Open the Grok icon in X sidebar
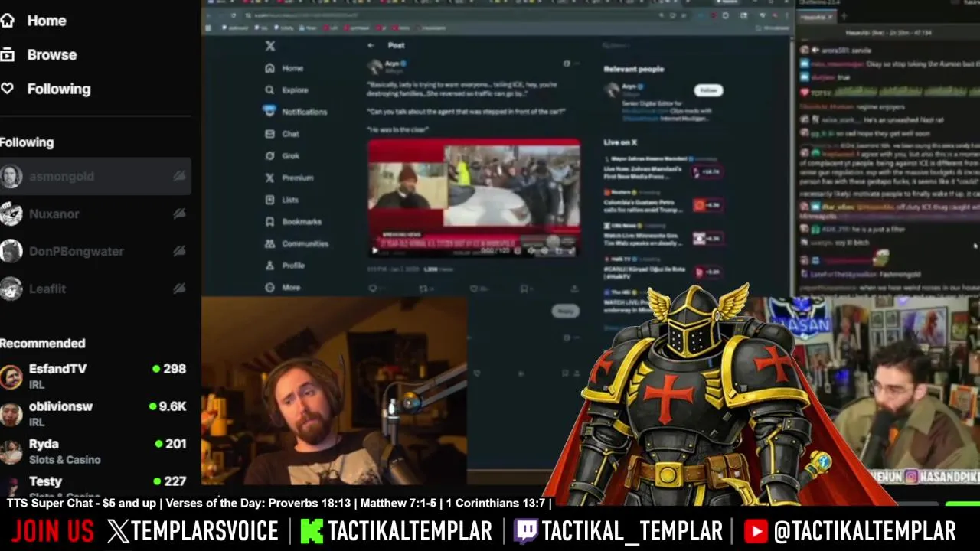 269,155
